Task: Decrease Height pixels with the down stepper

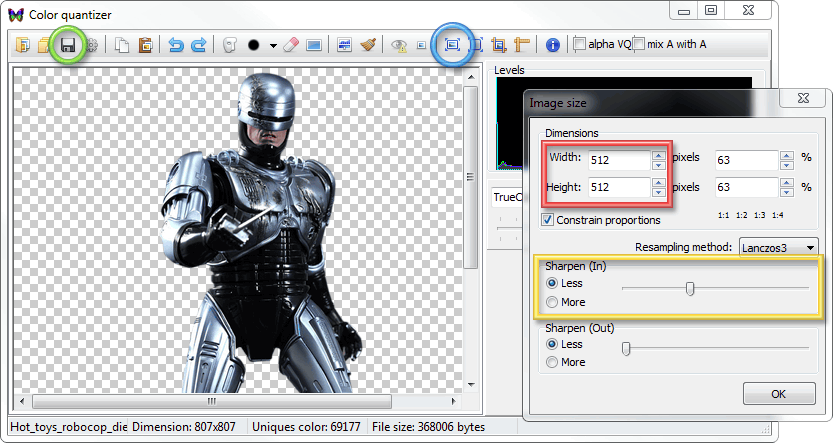Action: (x=659, y=192)
